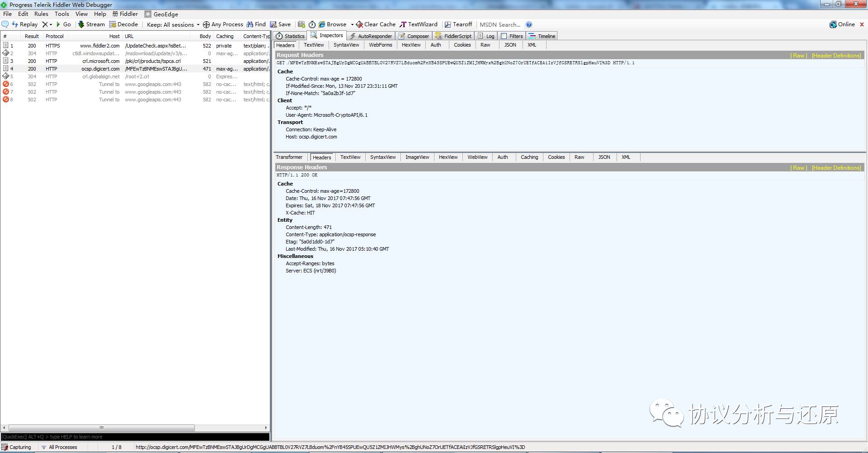Launch browser via Browse button
This screenshot has width=868, height=453.
click(332, 24)
